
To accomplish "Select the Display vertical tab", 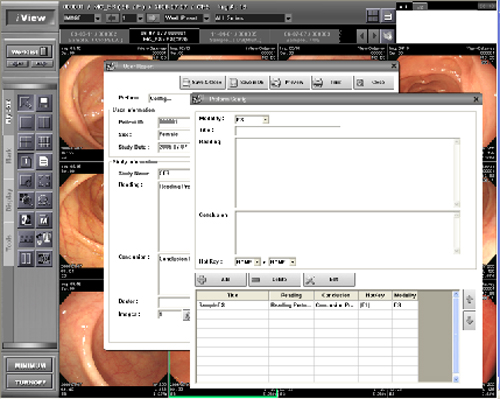I will tap(9, 200).
